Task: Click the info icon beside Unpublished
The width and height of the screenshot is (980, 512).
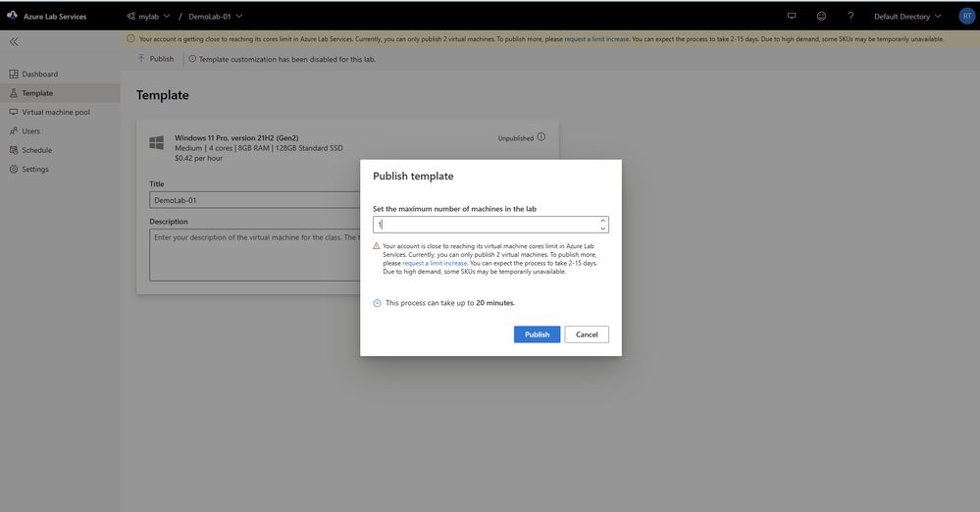Action: pos(542,137)
